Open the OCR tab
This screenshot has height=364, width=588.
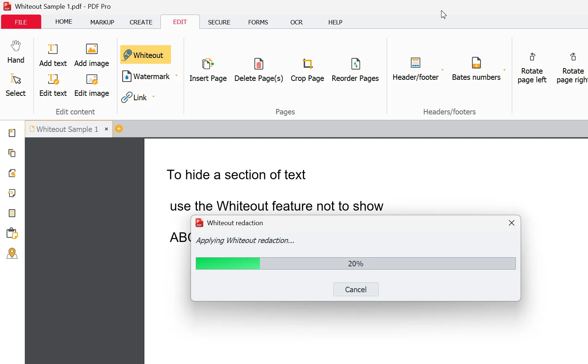pos(296,22)
